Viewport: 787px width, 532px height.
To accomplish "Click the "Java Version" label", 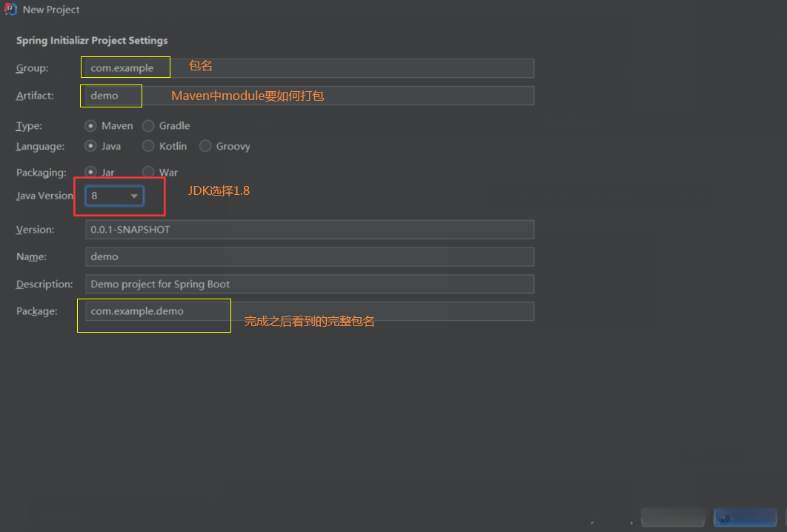I will [44, 196].
